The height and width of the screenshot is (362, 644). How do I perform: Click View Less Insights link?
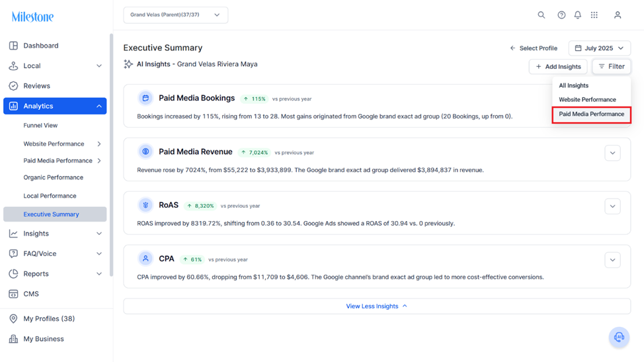click(377, 306)
